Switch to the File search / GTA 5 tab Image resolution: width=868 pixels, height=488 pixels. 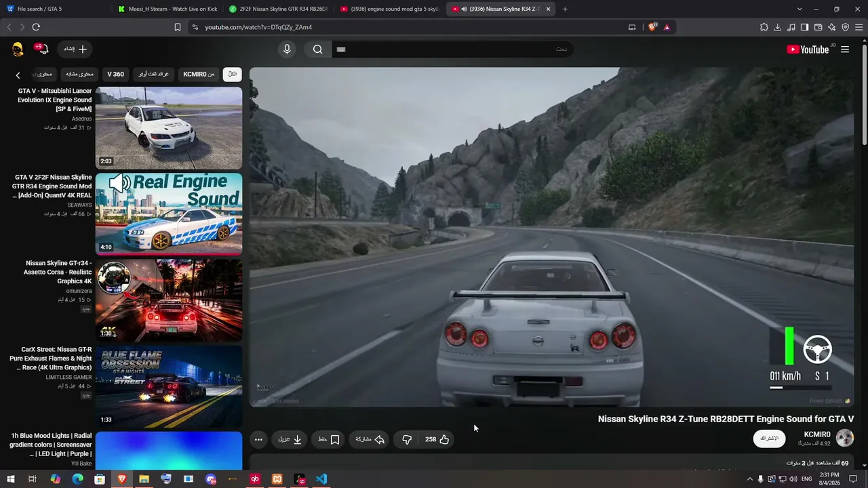54,9
